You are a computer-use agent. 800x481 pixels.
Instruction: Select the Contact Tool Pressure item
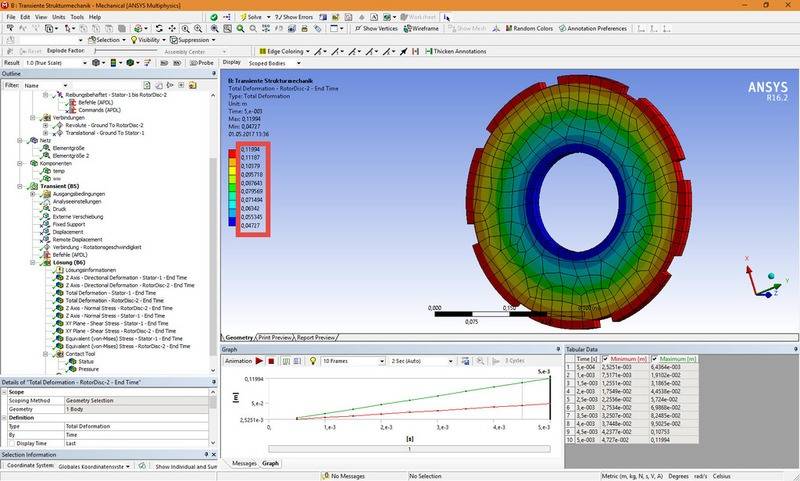pos(88,369)
